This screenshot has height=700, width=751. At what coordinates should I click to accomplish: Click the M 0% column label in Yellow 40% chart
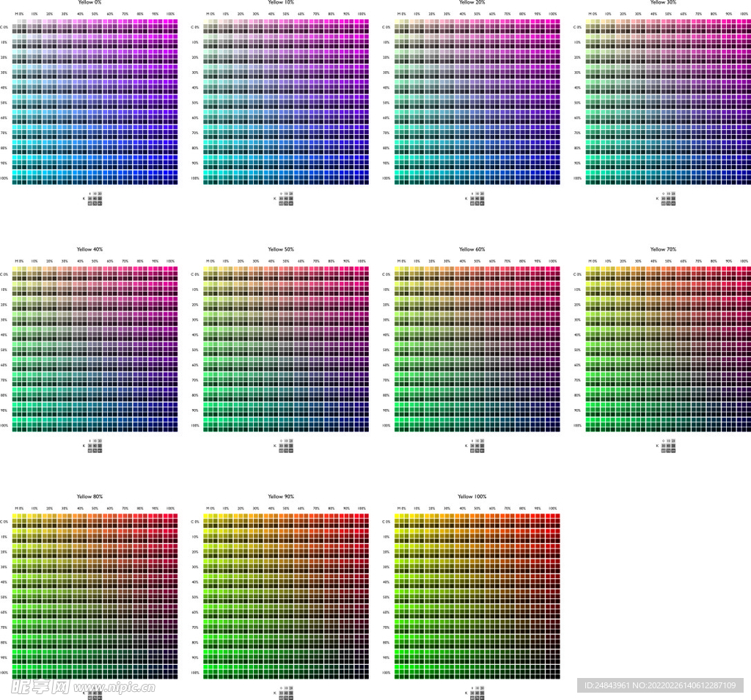(x=20, y=262)
